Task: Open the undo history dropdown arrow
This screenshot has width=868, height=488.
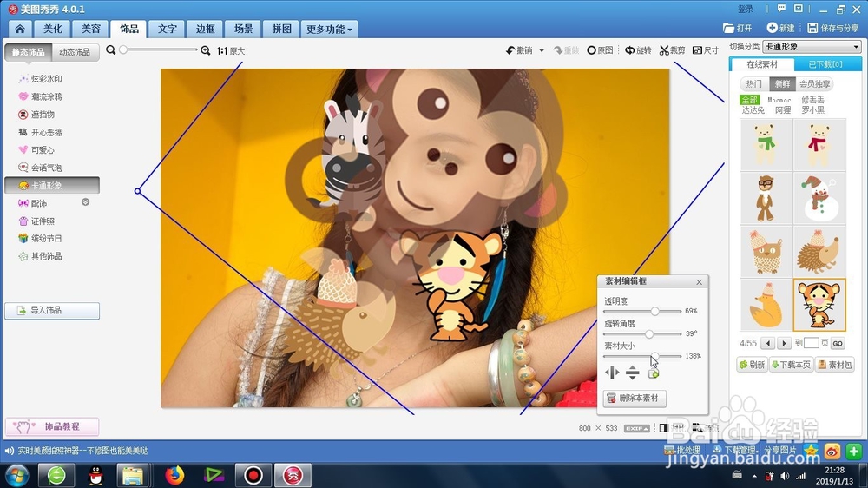Action: point(542,50)
